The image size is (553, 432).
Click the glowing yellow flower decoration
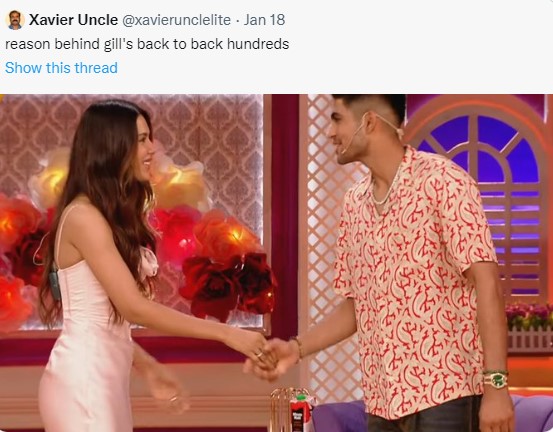[x=53, y=178]
